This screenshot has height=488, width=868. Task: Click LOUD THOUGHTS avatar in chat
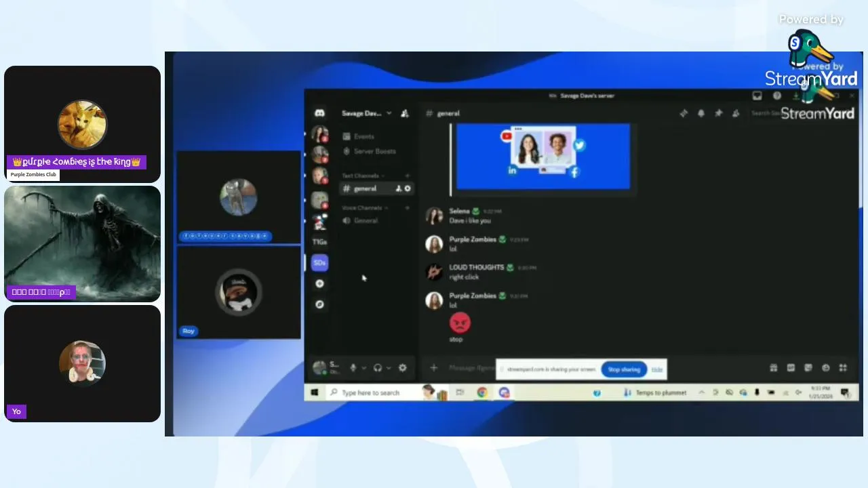[x=434, y=272]
